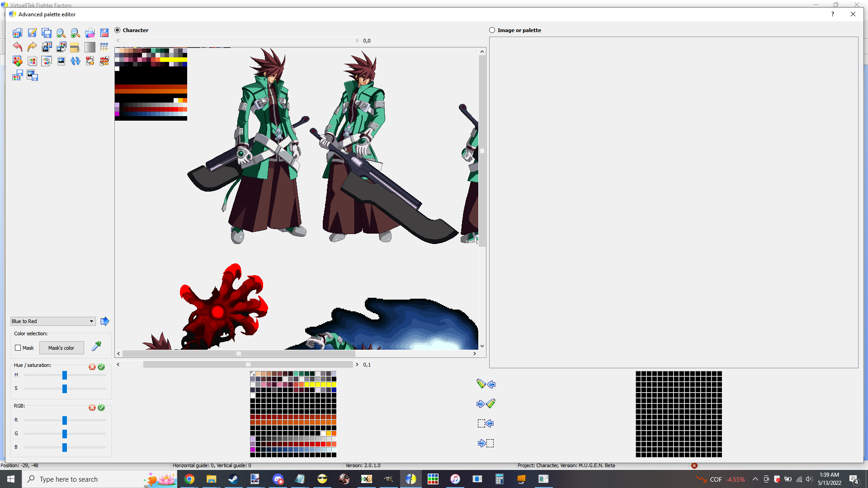Click the save PCX floppy icon
The image size is (868, 488).
pyautogui.click(x=104, y=33)
